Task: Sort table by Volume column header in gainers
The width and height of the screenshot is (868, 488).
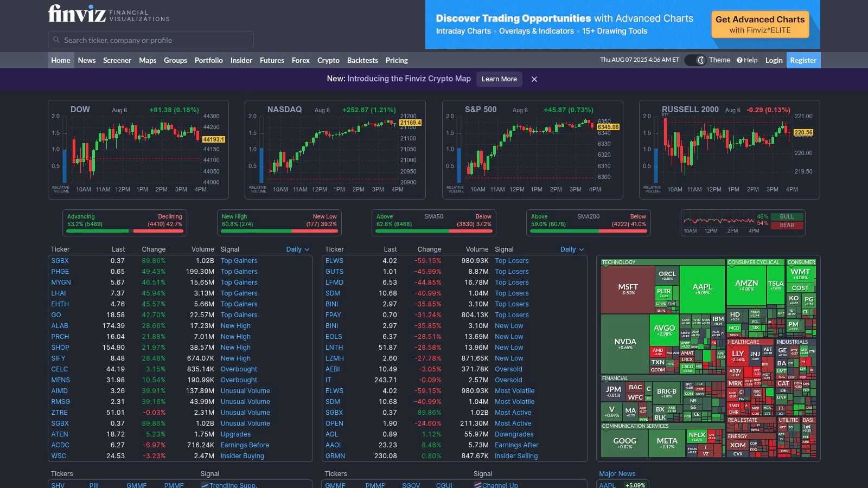Action: tap(203, 249)
